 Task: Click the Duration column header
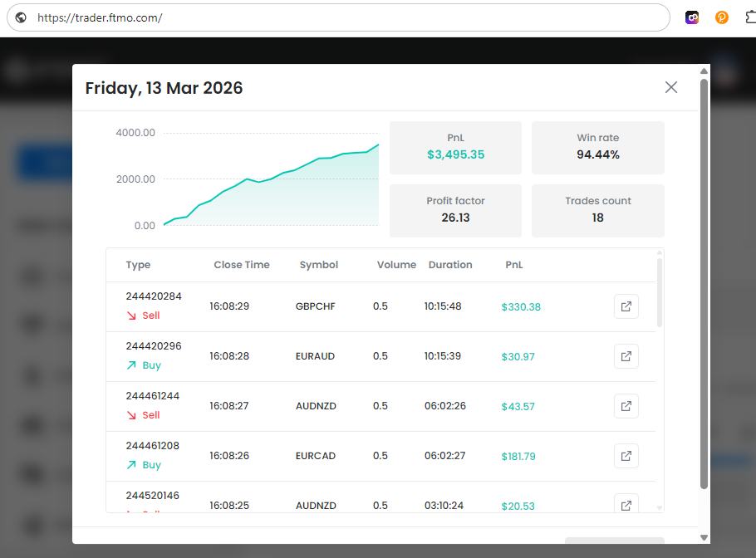pyautogui.click(x=450, y=265)
